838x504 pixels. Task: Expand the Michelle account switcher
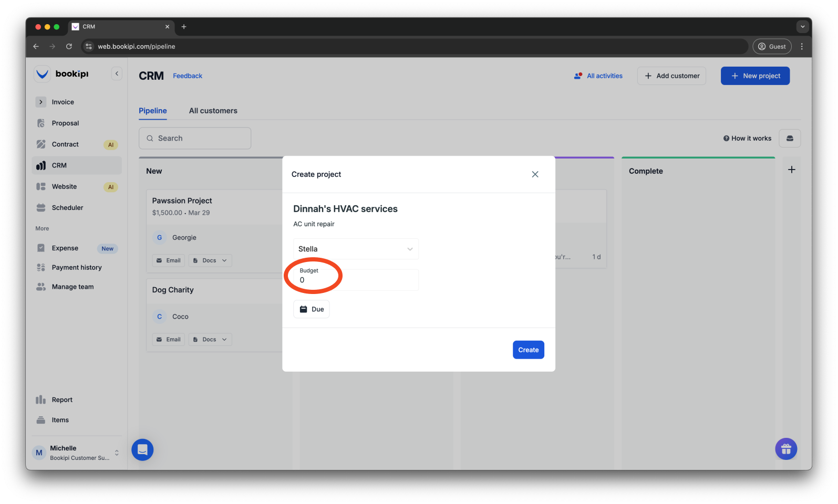(x=117, y=453)
